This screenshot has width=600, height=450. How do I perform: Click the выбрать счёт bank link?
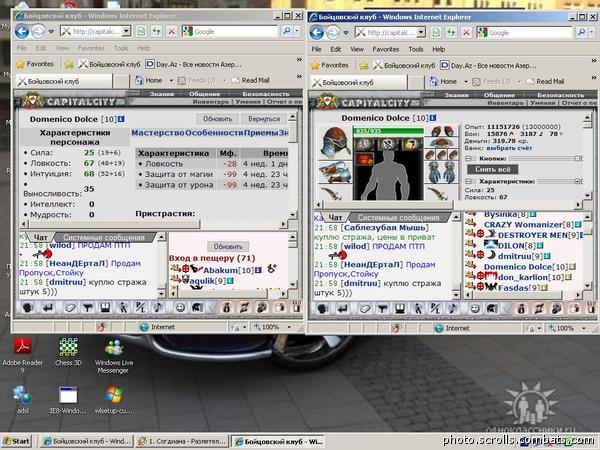(509, 148)
